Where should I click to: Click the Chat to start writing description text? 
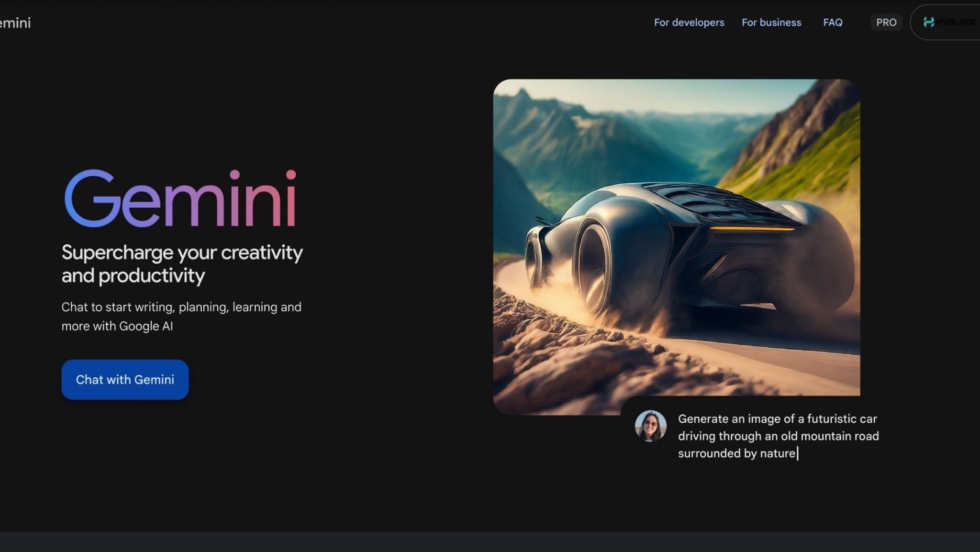[181, 316]
